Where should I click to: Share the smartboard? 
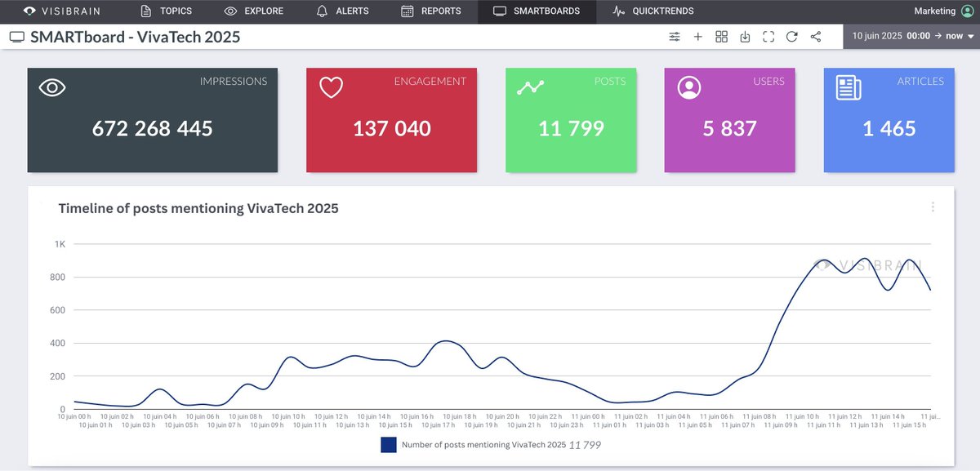(815, 37)
